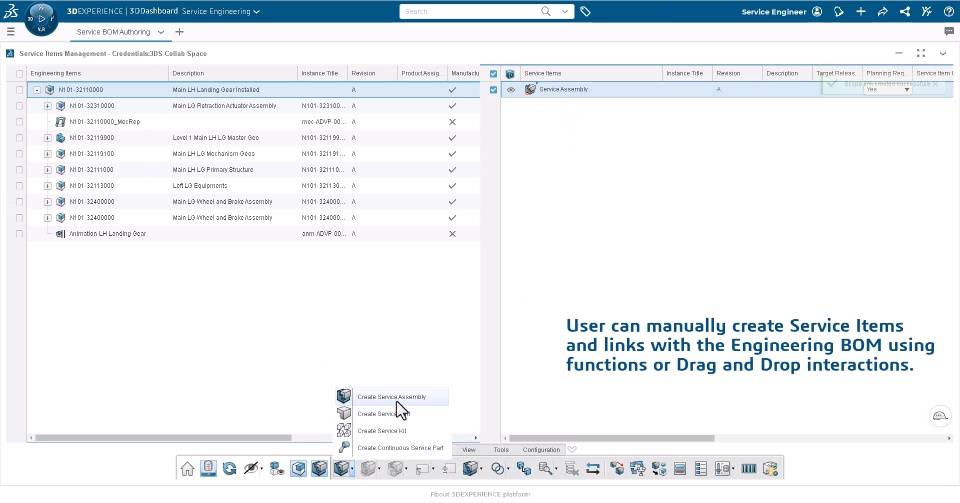This screenshot has width=960, height=503.
Task: Click the swap arrows icon in the toolbar
Action: tap(593, 469)
